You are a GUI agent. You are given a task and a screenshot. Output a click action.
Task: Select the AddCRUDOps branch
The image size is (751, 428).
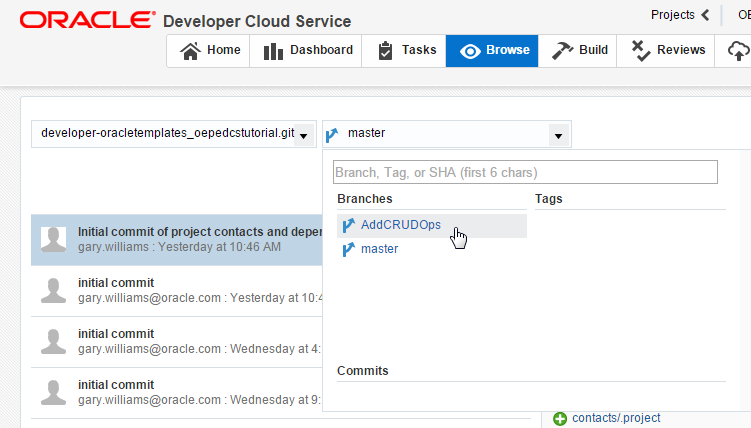[x=400, y=225]
